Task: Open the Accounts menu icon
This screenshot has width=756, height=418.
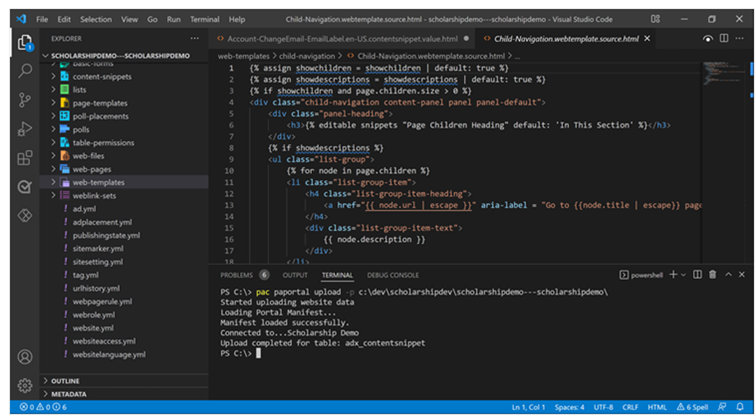Action: [x=25, y=357]
